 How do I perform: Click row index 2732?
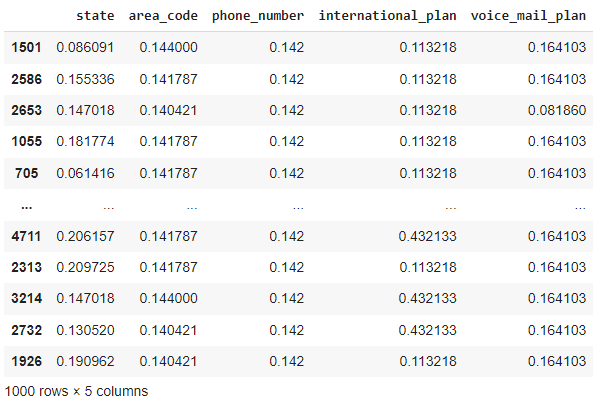click(x=26, y=330)
